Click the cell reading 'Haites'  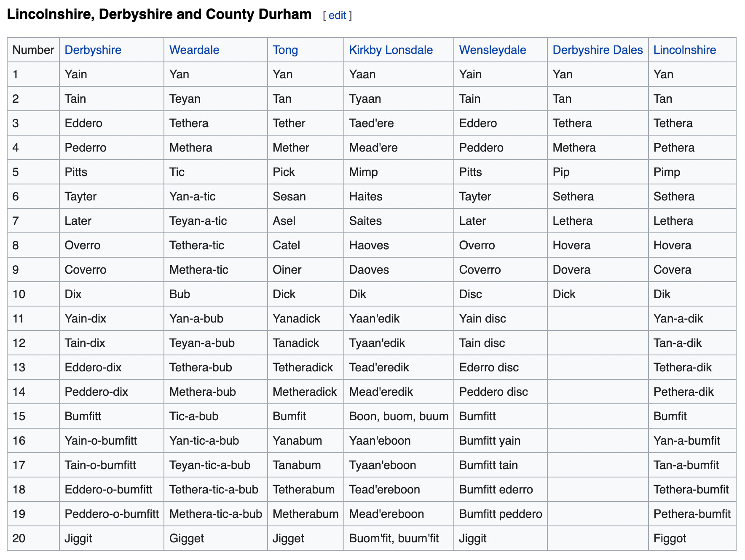pyautogui.click(x=399, y=197)
